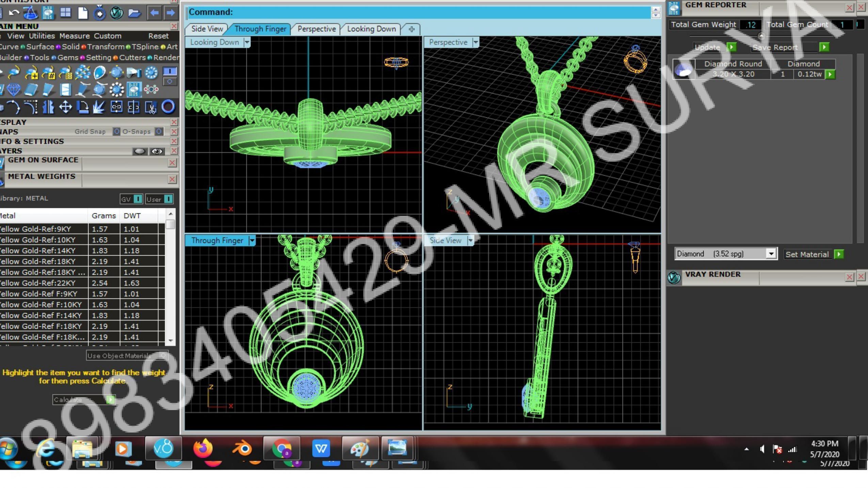This screenshot has height=488, width=868.
Task: Select the pear-shaped gem icon
Action: [x=100, y=72]
